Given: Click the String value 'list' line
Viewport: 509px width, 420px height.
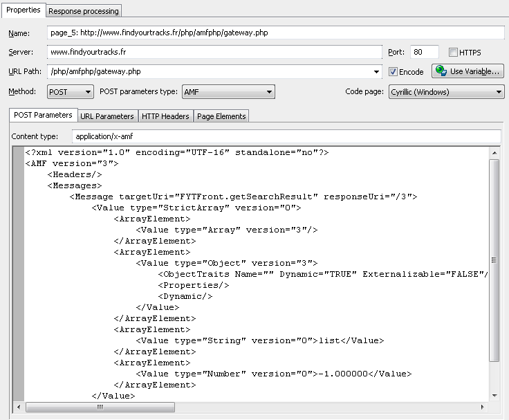Looking at the screenshot, I should tap(260, 340).
